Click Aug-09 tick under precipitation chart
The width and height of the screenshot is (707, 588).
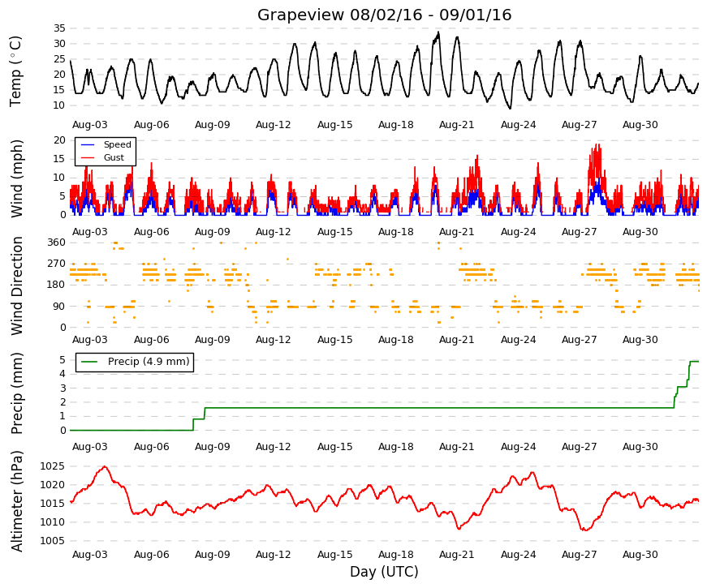[213, 447]
